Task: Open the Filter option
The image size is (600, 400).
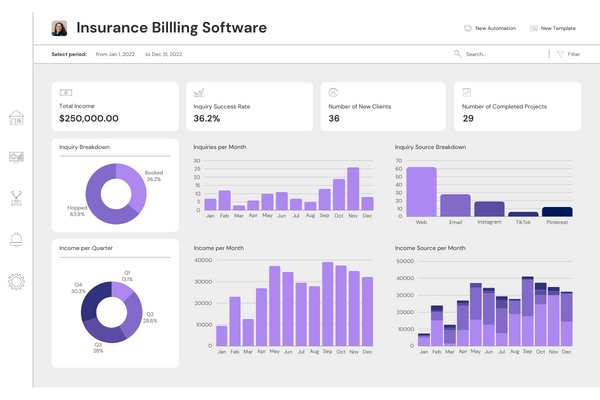Action: 569,54
